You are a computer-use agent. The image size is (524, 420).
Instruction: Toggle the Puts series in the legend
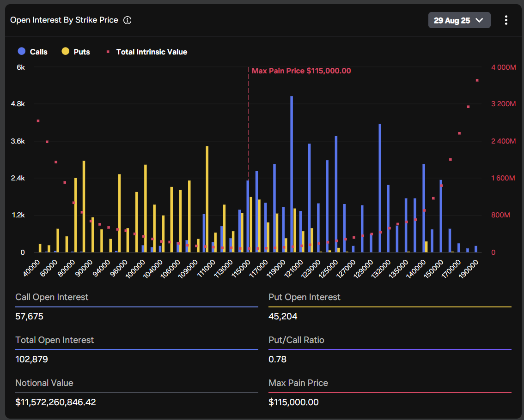click(76, 52)
